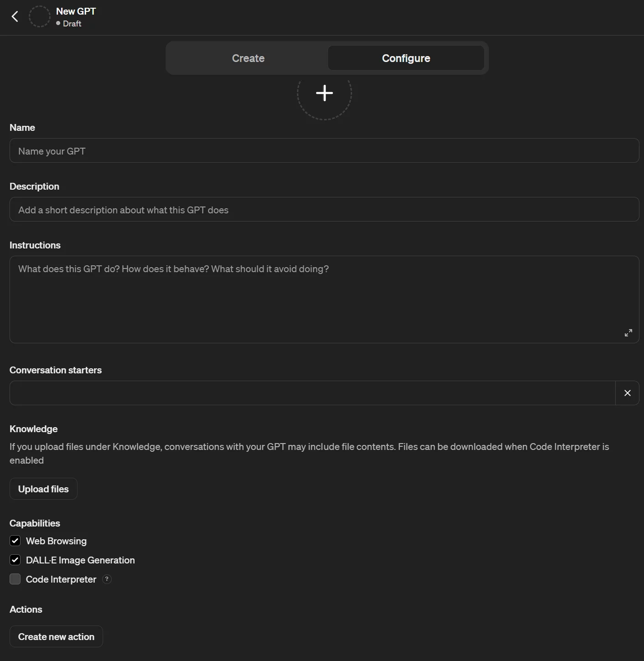The height and width of the screenshot is (661, 644).
Task: Click the 'Code Interpreter' label text
Action: 61,579
